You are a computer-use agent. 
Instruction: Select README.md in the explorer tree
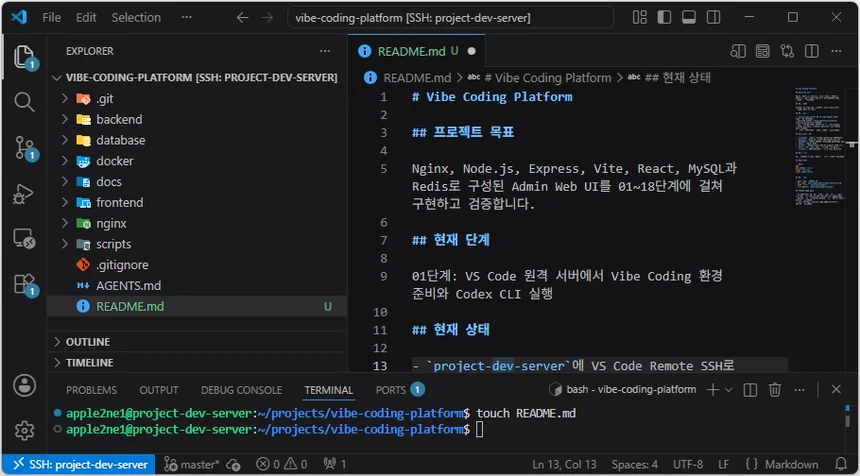(x=197, y=307)
